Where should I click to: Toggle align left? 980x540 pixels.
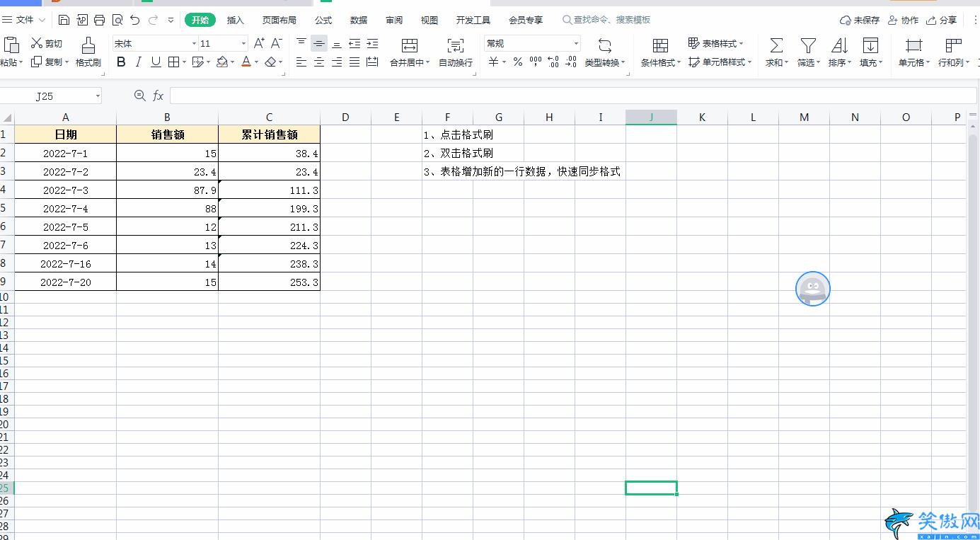(x=301, y=62)
